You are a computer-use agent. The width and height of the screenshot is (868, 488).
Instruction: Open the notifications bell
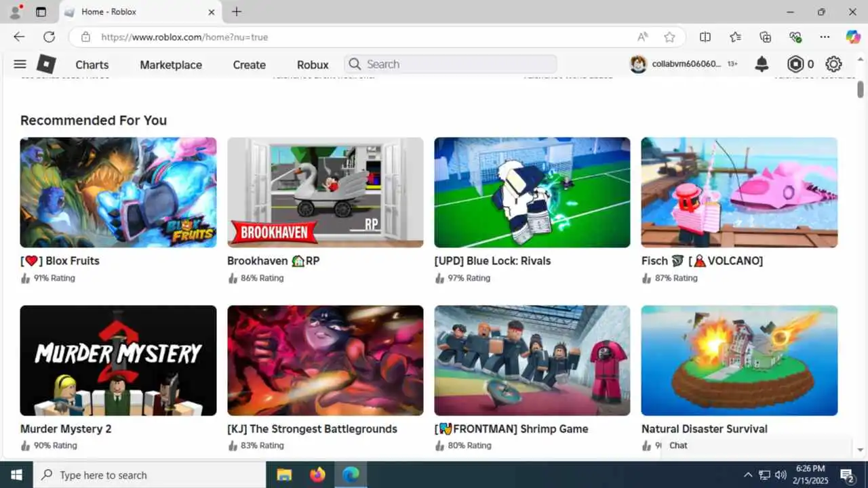pyautogui.click(x=762, y=64)
